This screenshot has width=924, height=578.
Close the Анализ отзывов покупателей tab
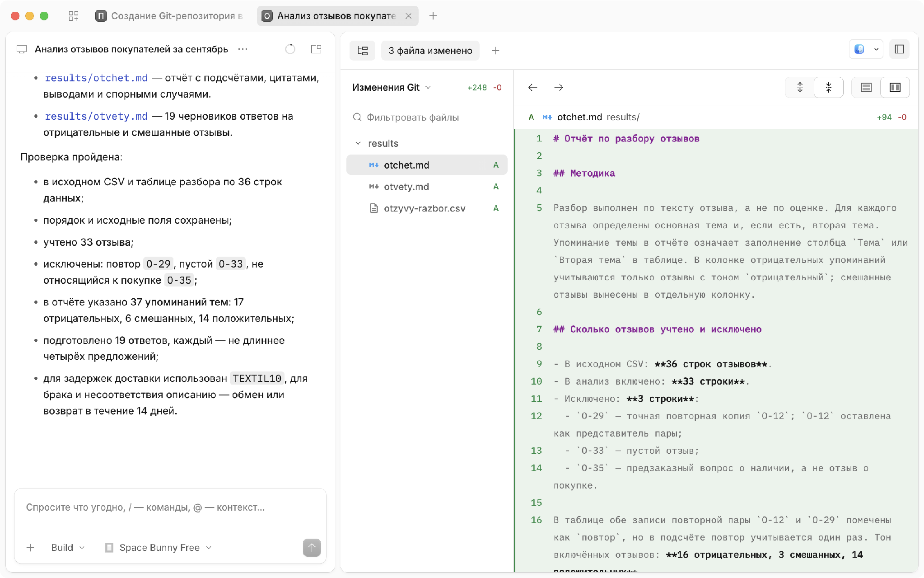pos(408,16)
